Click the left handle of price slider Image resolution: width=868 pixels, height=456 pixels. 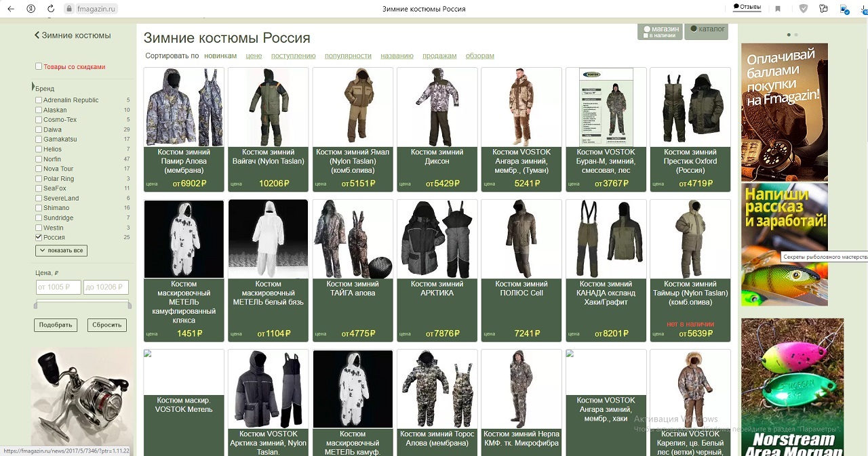[x=36, y=306]
